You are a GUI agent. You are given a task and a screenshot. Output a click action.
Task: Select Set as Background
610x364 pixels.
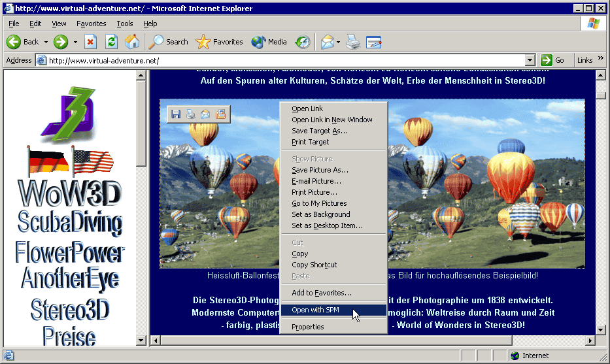point(334,214)
